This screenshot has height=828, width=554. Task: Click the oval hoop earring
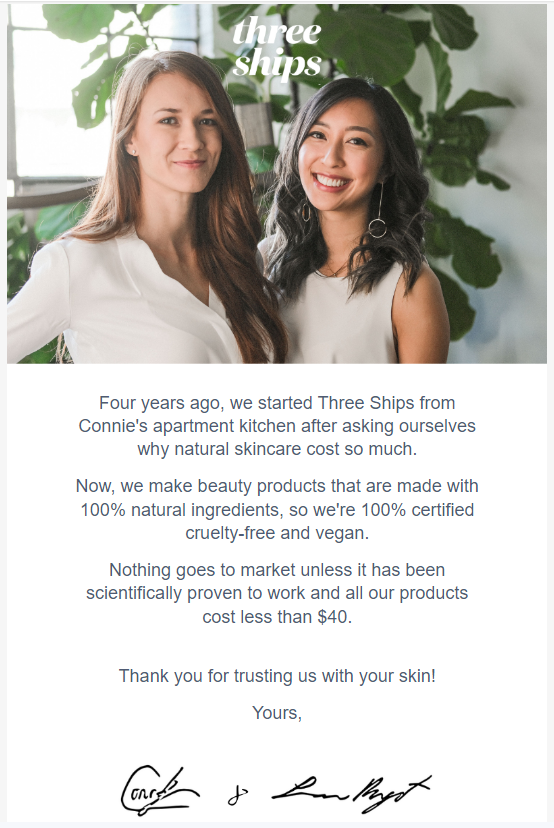point(306,211)
